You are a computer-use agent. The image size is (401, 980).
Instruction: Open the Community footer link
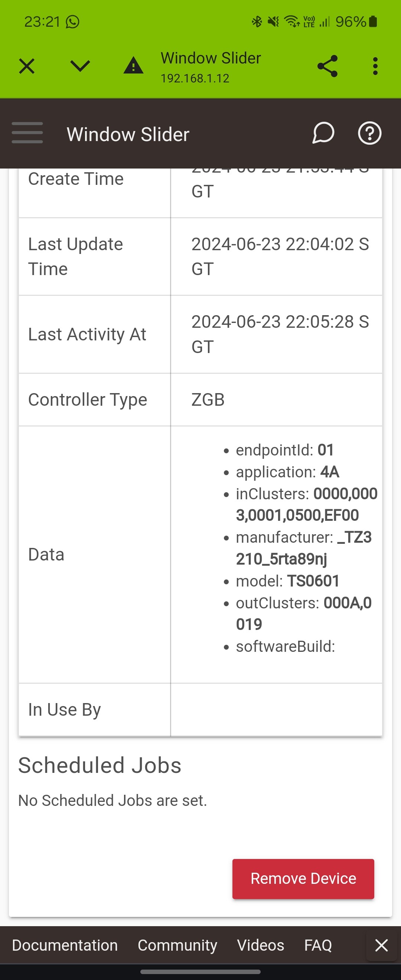[x=177, y=945]
